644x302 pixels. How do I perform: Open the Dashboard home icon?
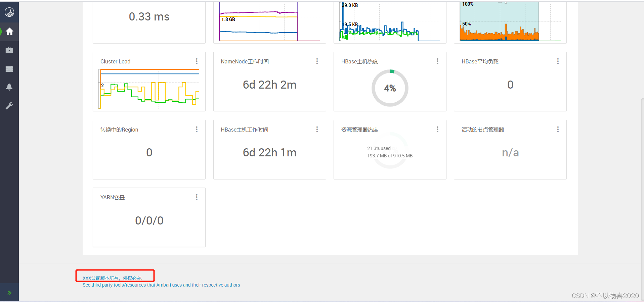tap(9, 32)
